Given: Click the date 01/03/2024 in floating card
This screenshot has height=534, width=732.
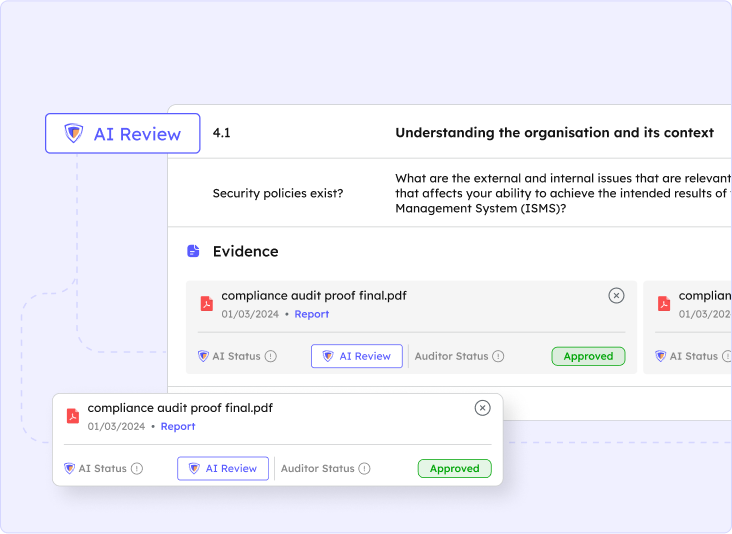Looking at the screenshot, I should point(116,427).
